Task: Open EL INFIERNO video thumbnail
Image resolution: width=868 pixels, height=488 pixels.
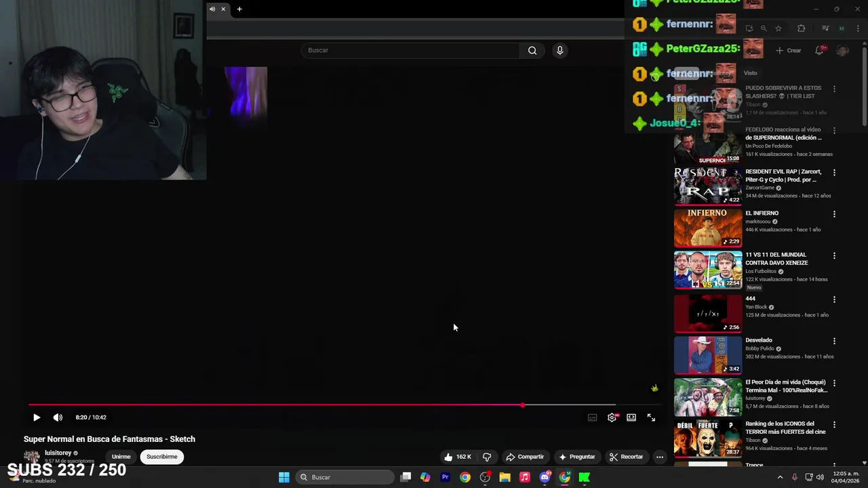Action: 707,228
